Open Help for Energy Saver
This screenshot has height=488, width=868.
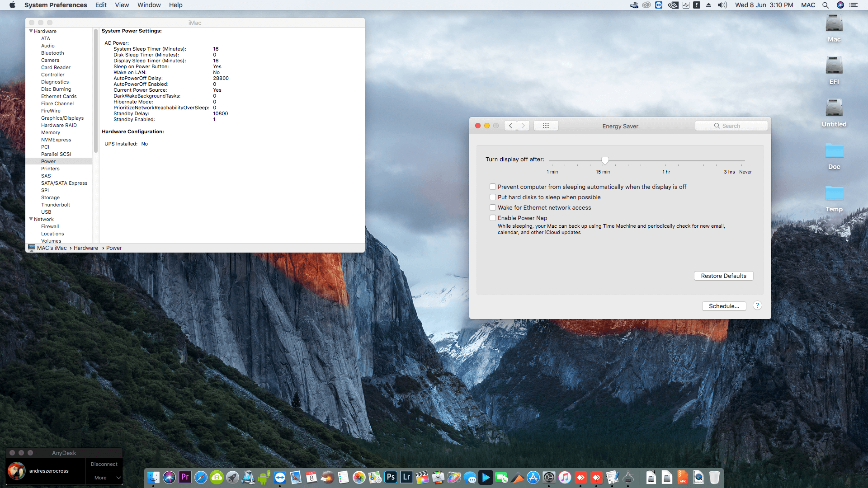(757, 305)
